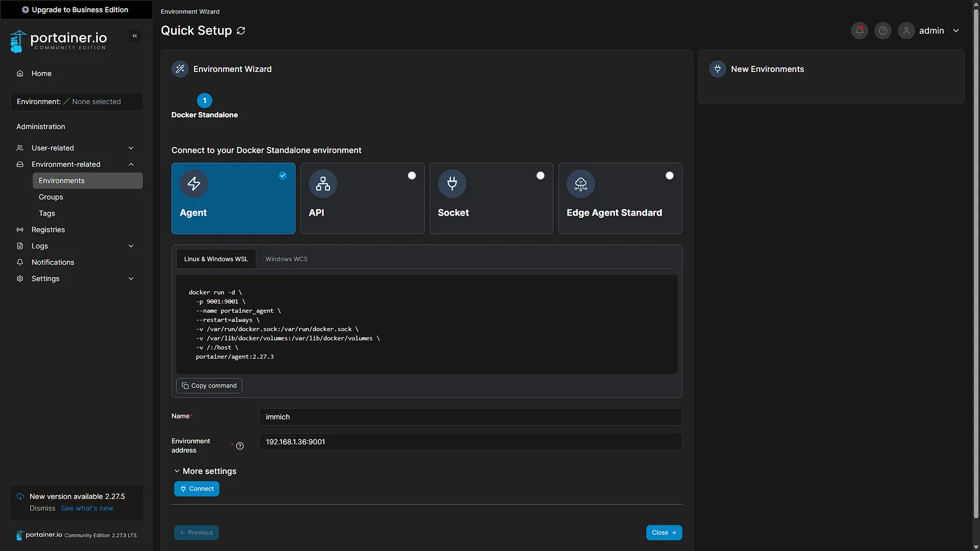The height and width of the screenshot is (551, 980).
Task: Open notifications bell in the header
Action: point(860,31)
